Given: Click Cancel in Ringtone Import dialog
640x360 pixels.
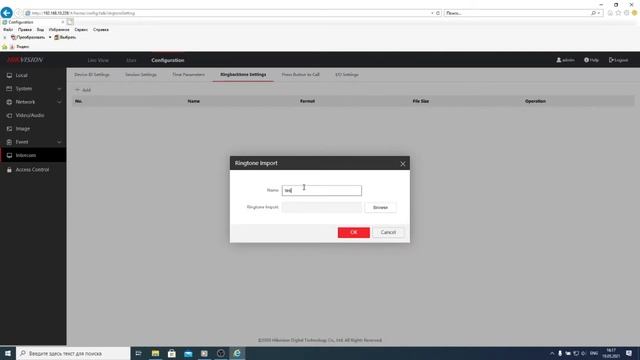Looking at the screenshot, I should [x=388, y=232].
